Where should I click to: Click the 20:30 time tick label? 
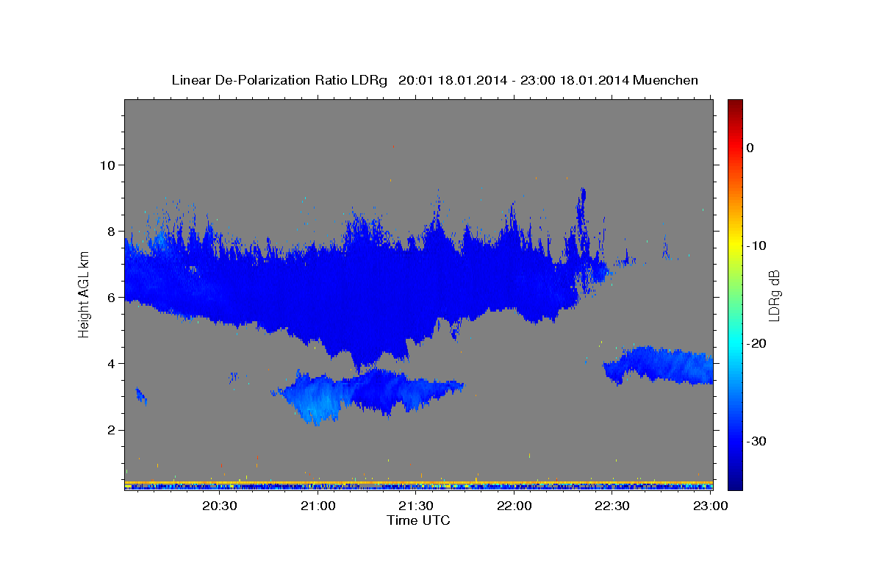click(x=220, y=506)
